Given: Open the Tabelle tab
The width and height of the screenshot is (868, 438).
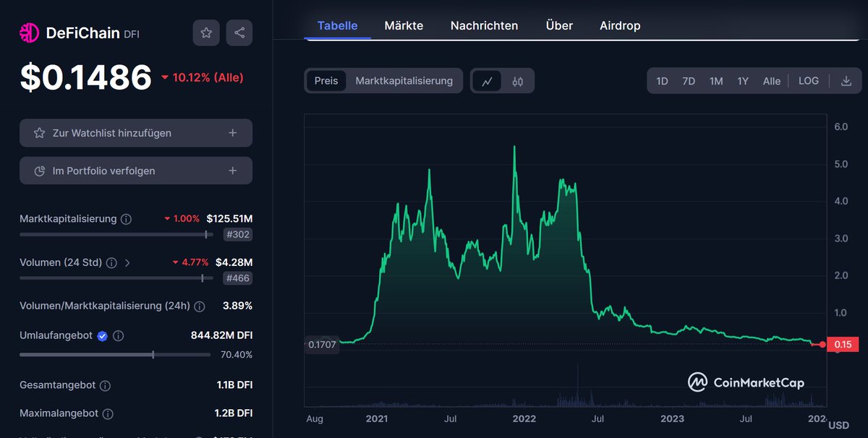Looking at the screenshot, I should [x=338, y=25].
